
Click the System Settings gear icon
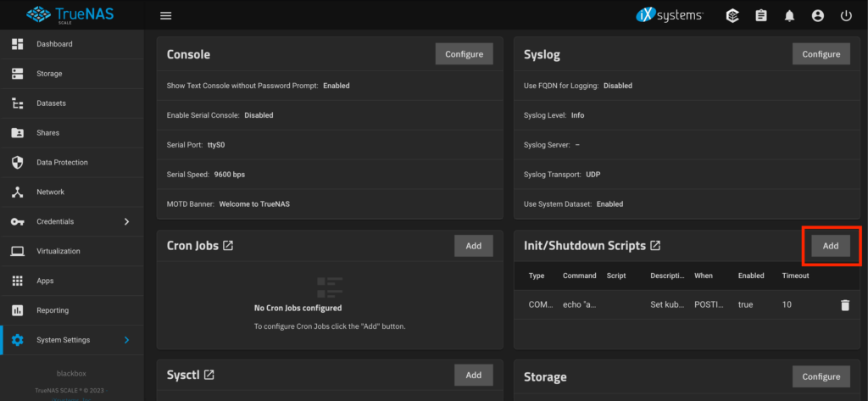[x=18, y=340]
